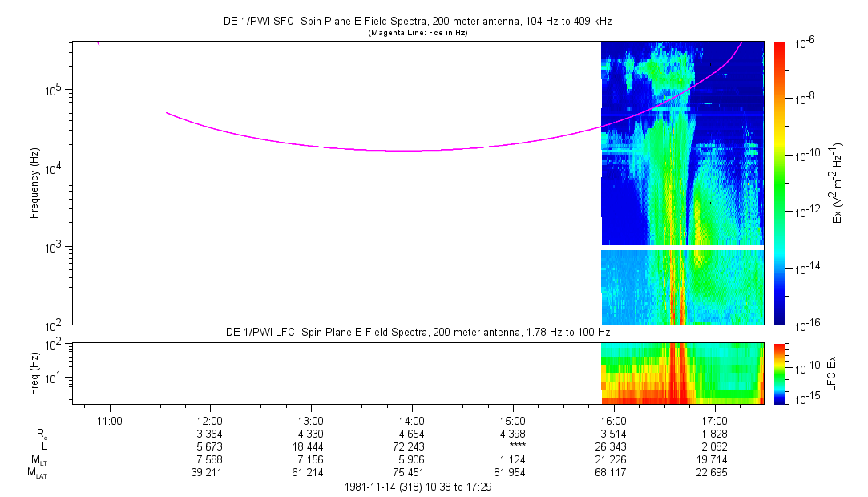868x497 pixels.
Task: Click the **** L-value under 15:00
Action: click(x=511, y=446)
